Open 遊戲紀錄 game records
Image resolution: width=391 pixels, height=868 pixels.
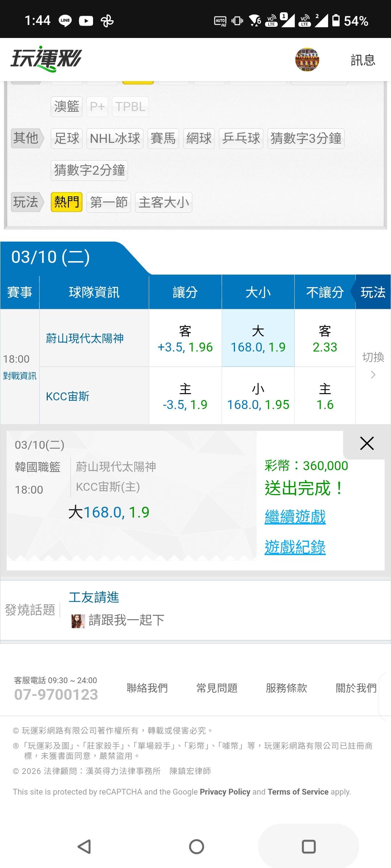tap(295, 547)
